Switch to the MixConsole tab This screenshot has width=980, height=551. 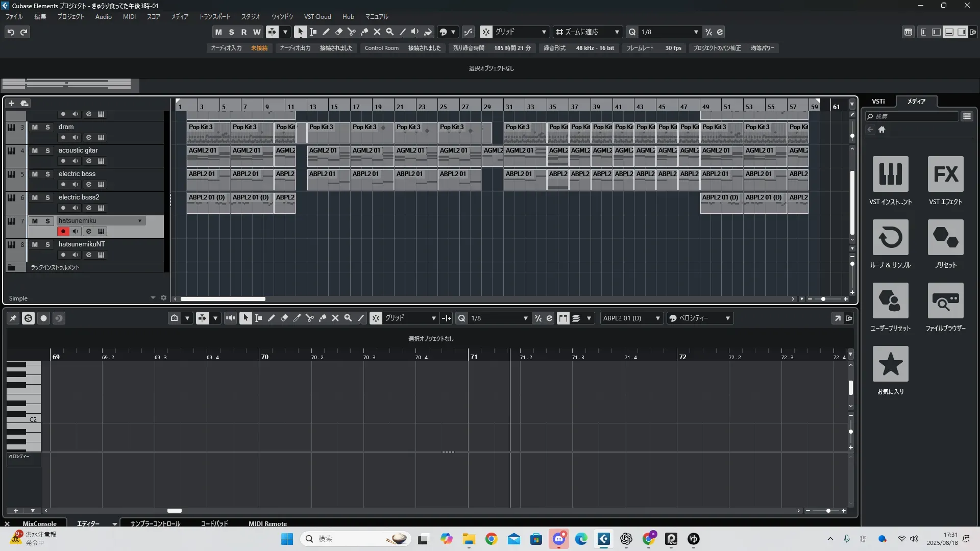coord(39,524)
